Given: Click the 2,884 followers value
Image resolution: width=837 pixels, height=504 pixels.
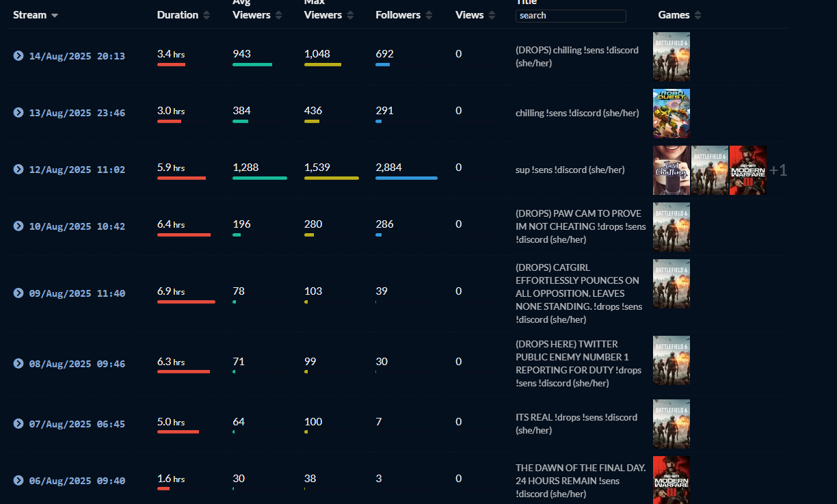Looking at the screenshot, I should coord(388,167).
